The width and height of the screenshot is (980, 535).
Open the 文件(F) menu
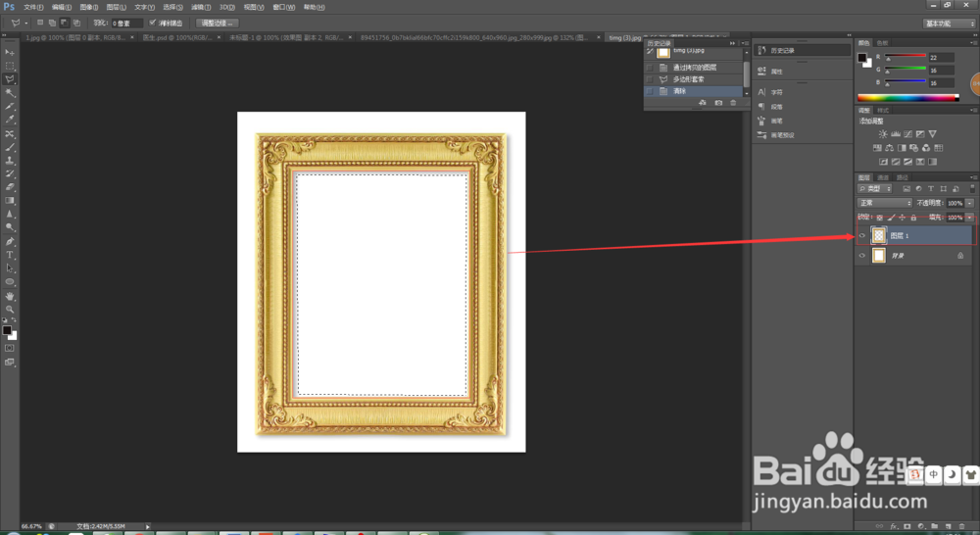click(33, 7)
